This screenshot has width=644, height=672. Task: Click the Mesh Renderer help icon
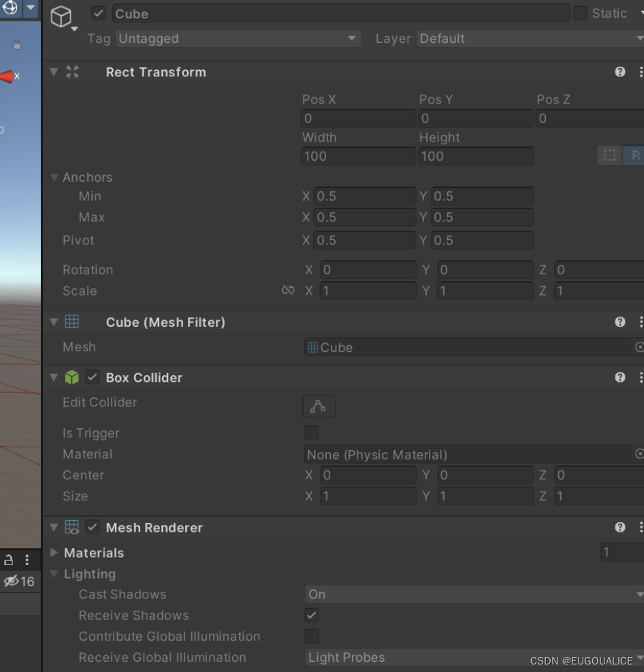tap(620, 527)
